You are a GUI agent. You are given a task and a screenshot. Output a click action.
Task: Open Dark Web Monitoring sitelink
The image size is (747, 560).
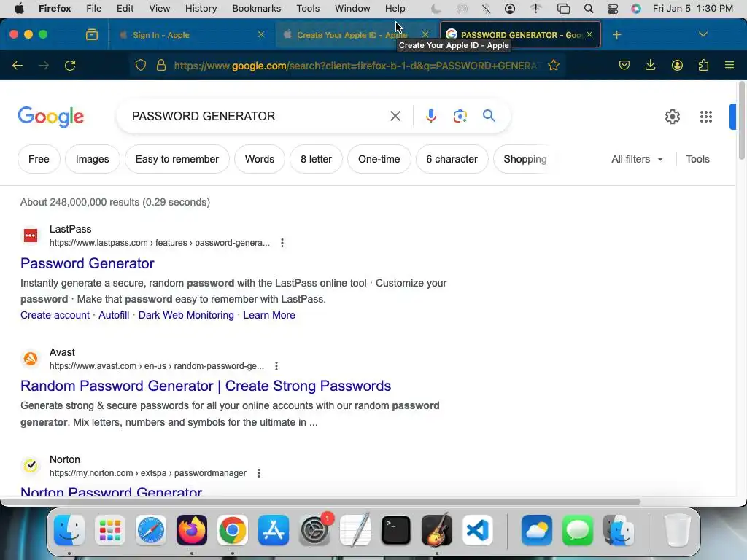(186, 315)
